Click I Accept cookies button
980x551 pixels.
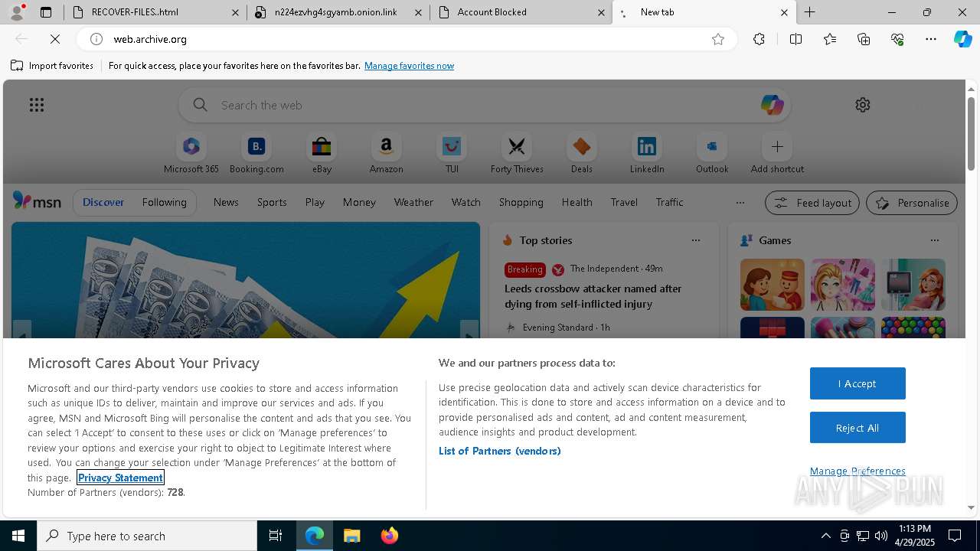coord(857,383)
